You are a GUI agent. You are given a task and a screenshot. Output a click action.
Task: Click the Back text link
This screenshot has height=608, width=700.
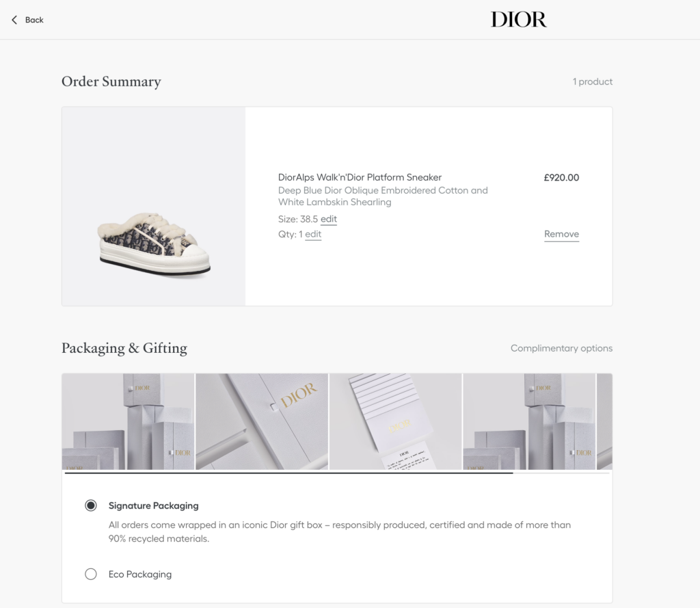(x=34, y=20)
